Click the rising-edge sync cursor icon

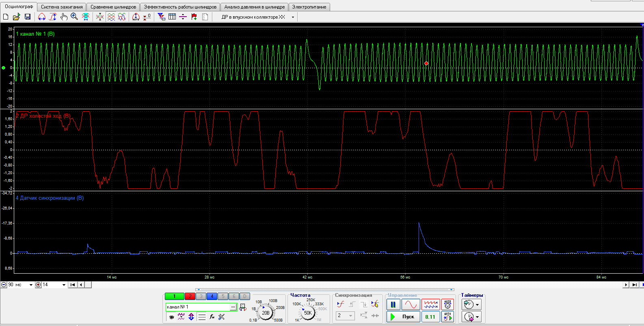pos(341,304)
